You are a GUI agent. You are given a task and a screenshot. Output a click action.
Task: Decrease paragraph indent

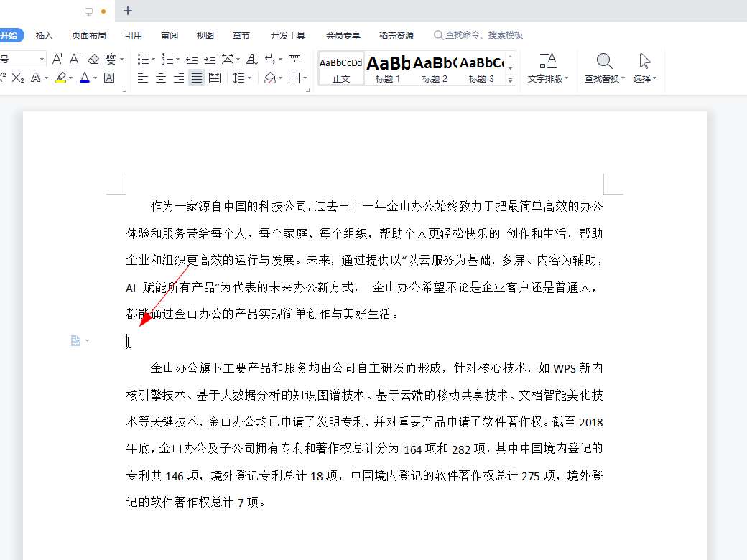click(192, 59)
